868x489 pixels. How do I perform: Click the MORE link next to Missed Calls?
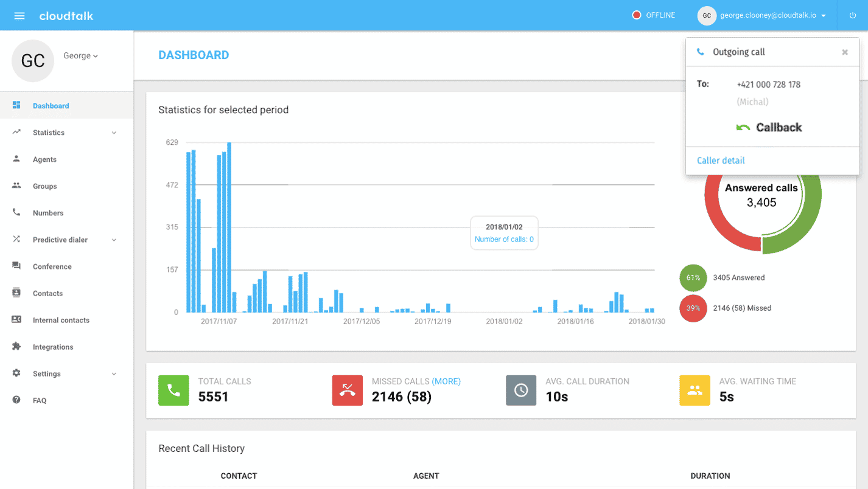click(446, 381)
